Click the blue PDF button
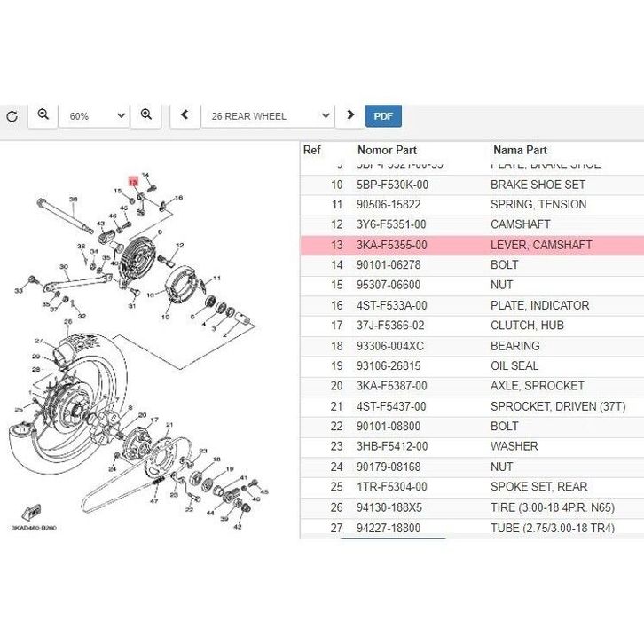 point(382,116)
